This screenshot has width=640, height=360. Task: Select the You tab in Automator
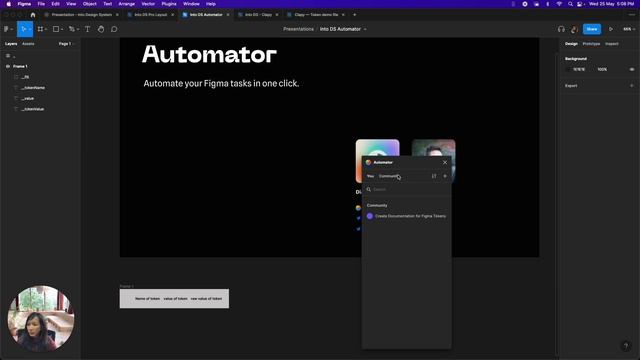pos(370,176)
